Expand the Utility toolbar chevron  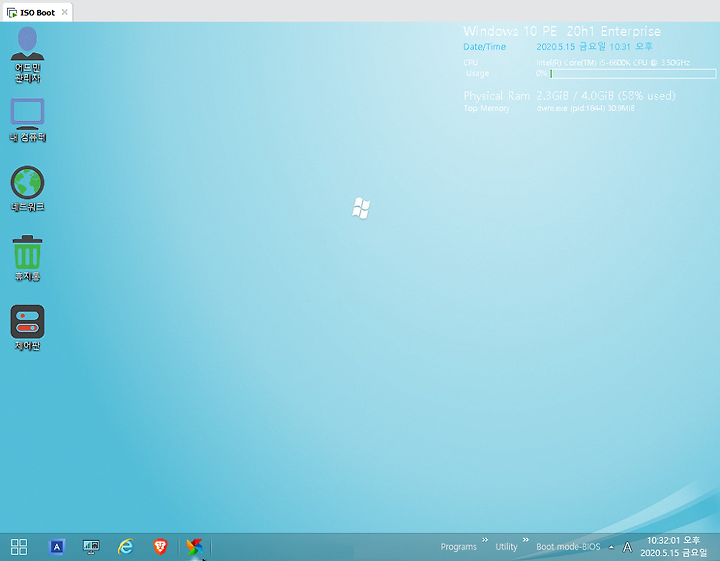point(525,540)
